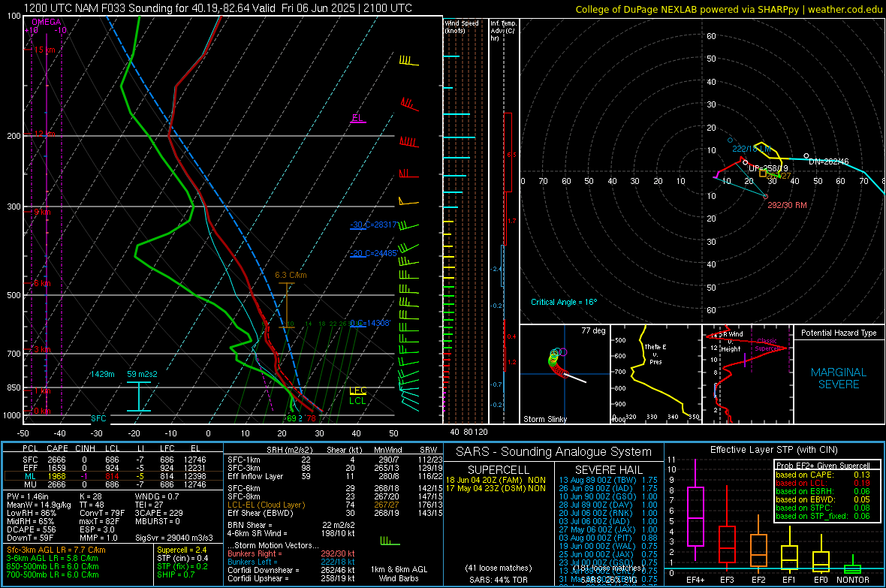Click the Effective Layer STP (with CIN) title
The height and width of the screenshot is (588, 886).
[x=773, y=450]
